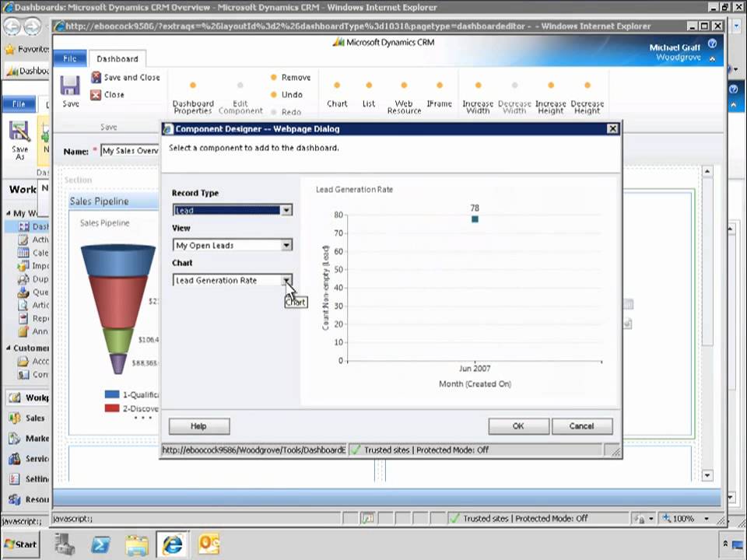Click the Save floppy disk icon
Viewport: 747px width, 560px height.
(70, 86)
